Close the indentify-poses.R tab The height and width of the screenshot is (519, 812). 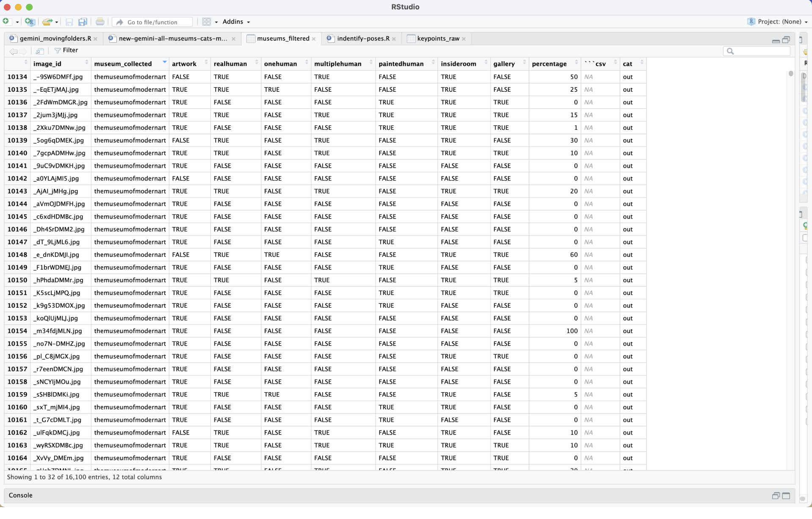394,39
